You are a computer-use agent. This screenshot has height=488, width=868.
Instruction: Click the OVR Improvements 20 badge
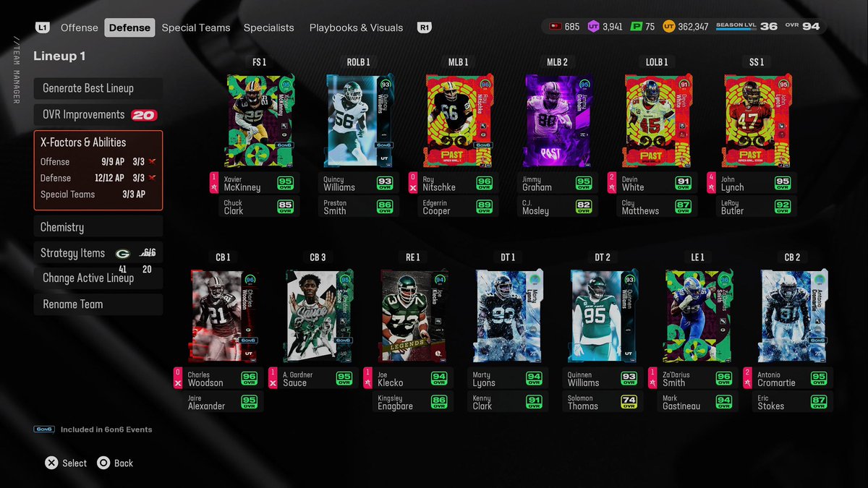tap(145, 115)
